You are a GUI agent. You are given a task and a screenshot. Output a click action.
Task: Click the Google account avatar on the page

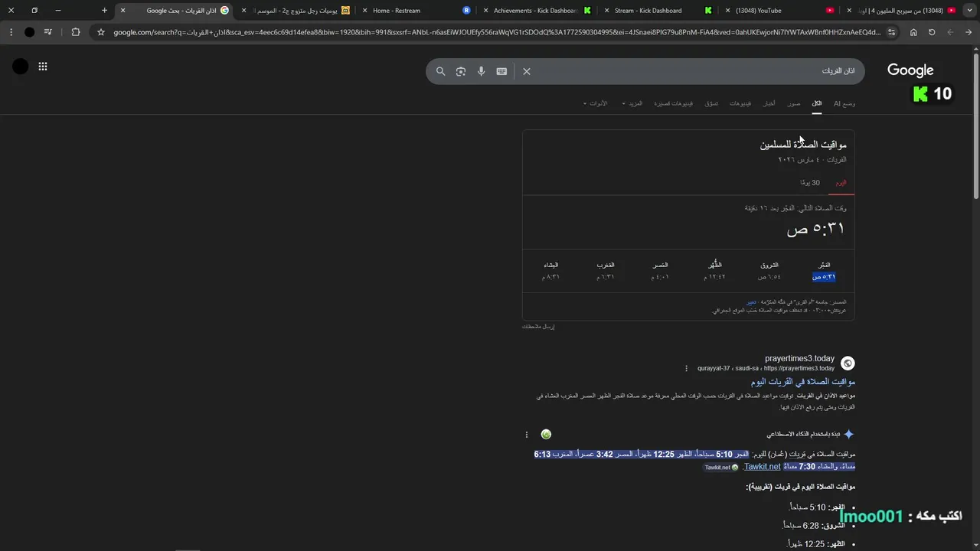(21, 67)
